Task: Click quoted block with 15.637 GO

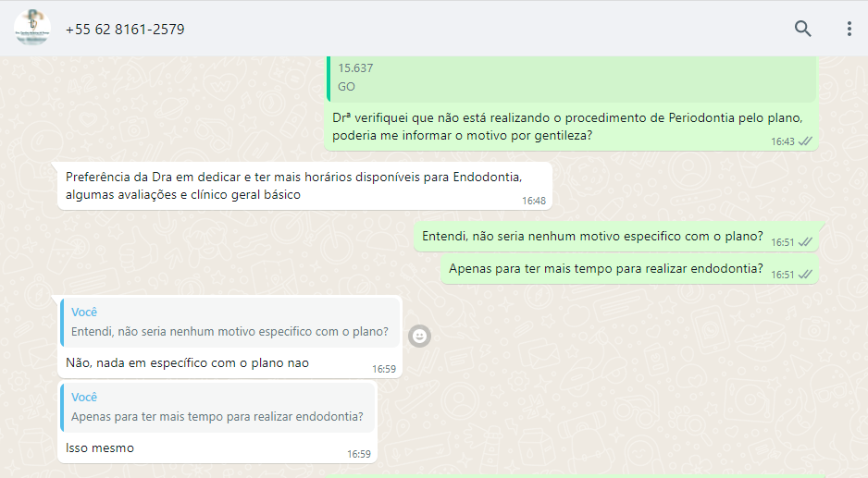Action: [x=571, y=79]
